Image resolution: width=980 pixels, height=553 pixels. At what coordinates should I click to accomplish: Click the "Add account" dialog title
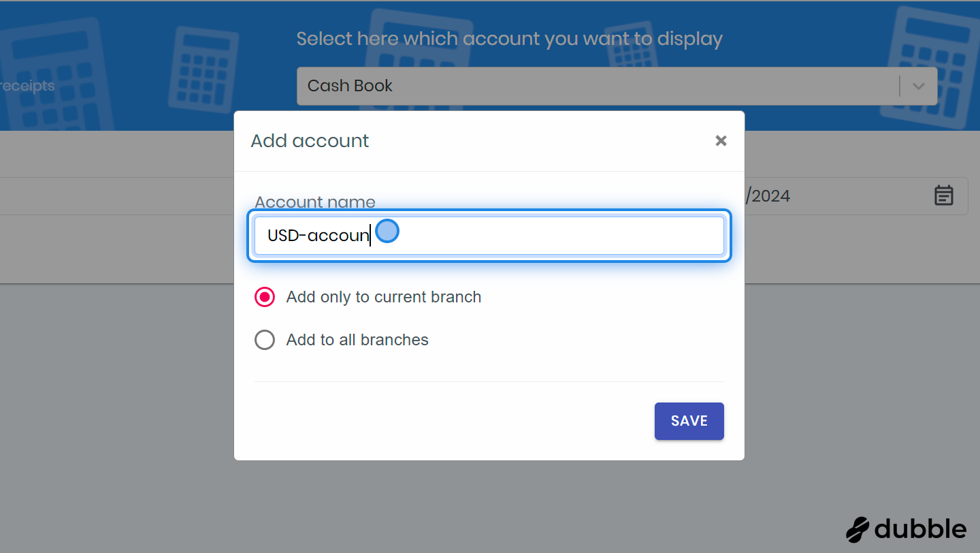310,141
